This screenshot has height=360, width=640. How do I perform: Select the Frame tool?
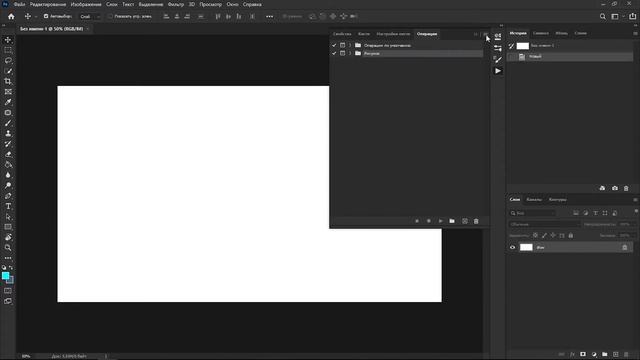click(x=8, y=92)
